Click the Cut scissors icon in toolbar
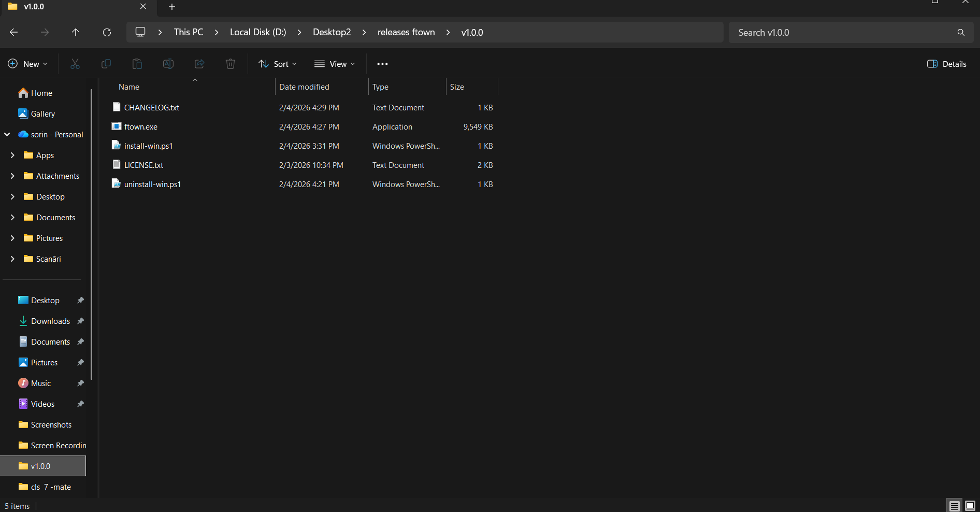The height and width of the screenshot is (512, 980). point(75,64)
